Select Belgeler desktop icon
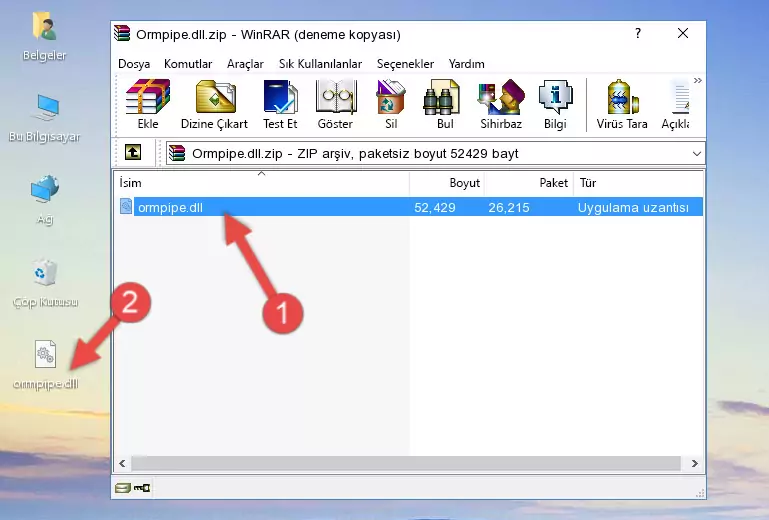769x520 pixels. 45,37
